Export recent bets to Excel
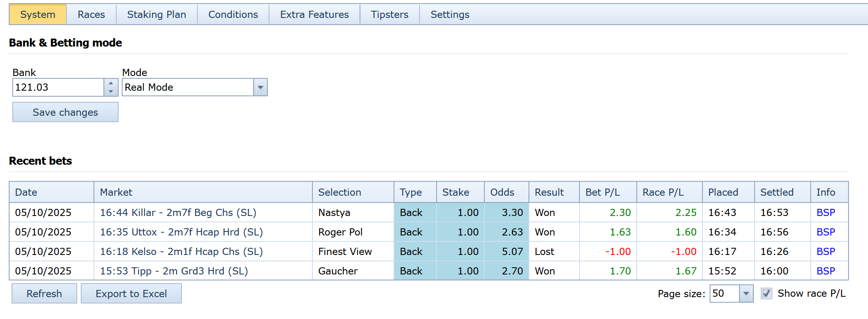This screenshot has width=868, height=319. 131,294
